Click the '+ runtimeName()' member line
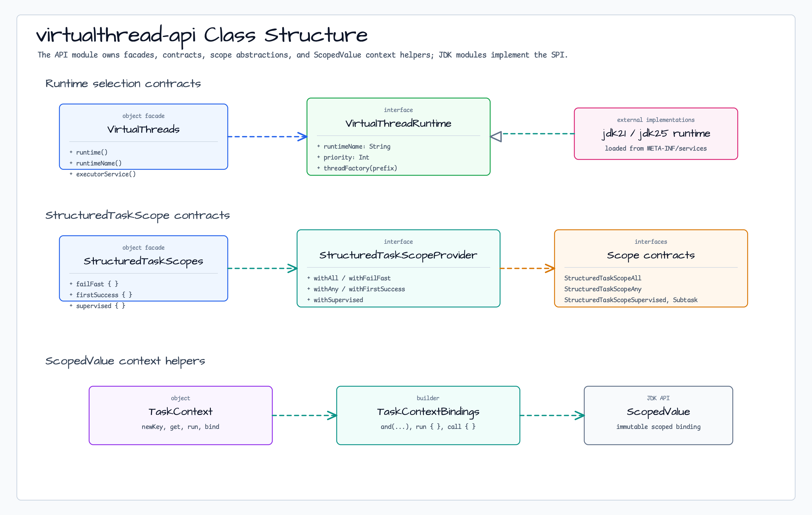Screen dimensions: 812x515 click(x=95, y=163)
